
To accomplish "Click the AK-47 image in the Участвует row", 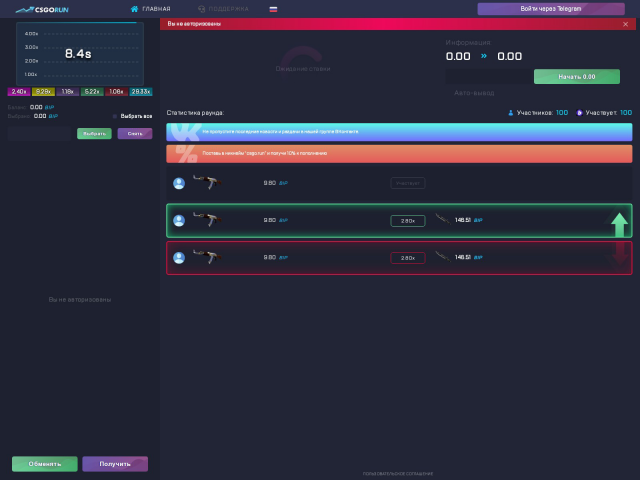I will [207, 182].
